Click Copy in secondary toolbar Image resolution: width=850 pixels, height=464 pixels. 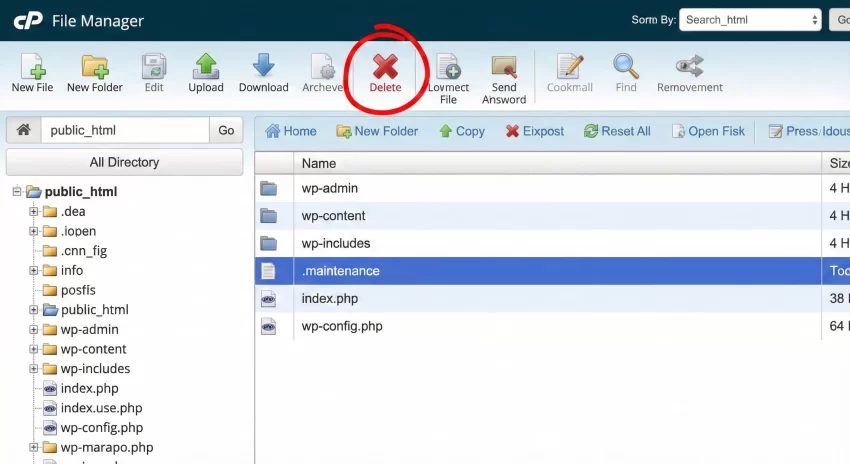462,131
